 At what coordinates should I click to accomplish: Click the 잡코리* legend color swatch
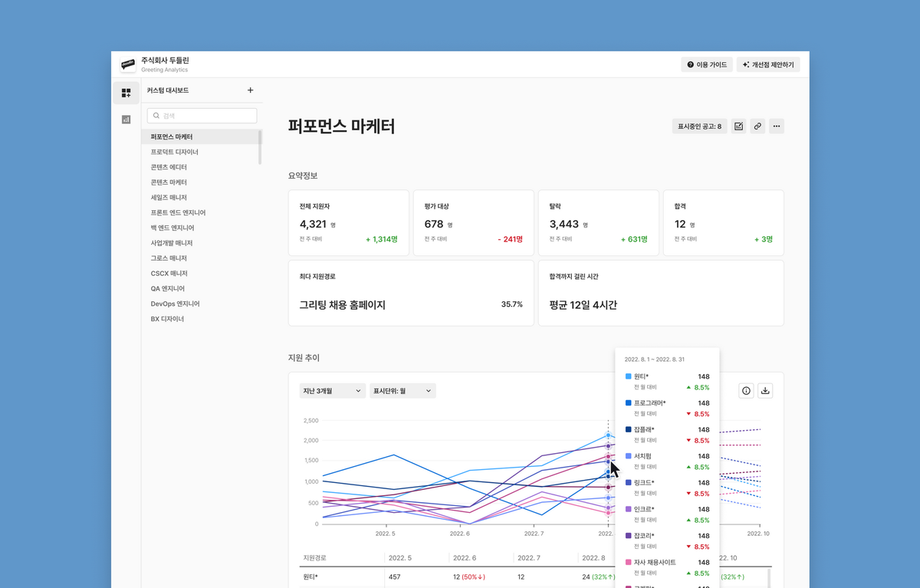[629, 536]
